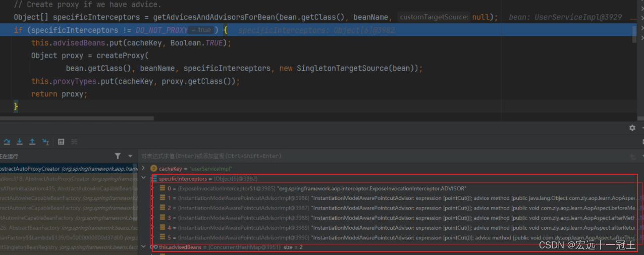644x255 pixels.
Task: Click the frames filter funnel icon
Action: coord(118,156)
